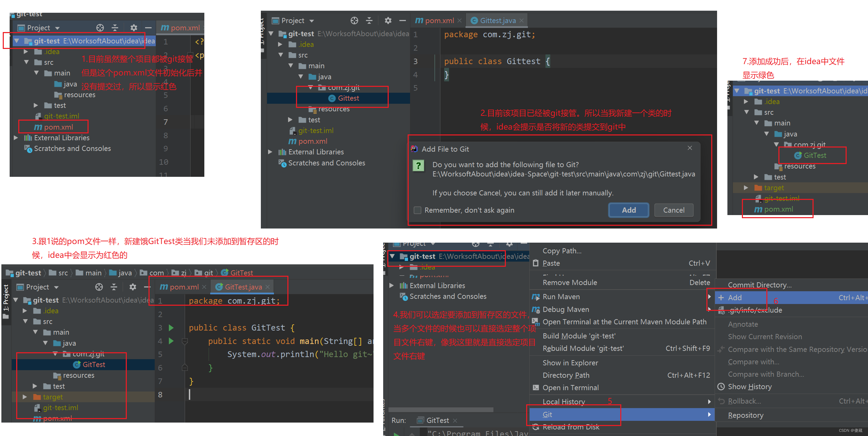This screenshot has width=868, height=436.
Task: Click Add in the Add File to Git dialog
Action: click(x=629, y=210)
